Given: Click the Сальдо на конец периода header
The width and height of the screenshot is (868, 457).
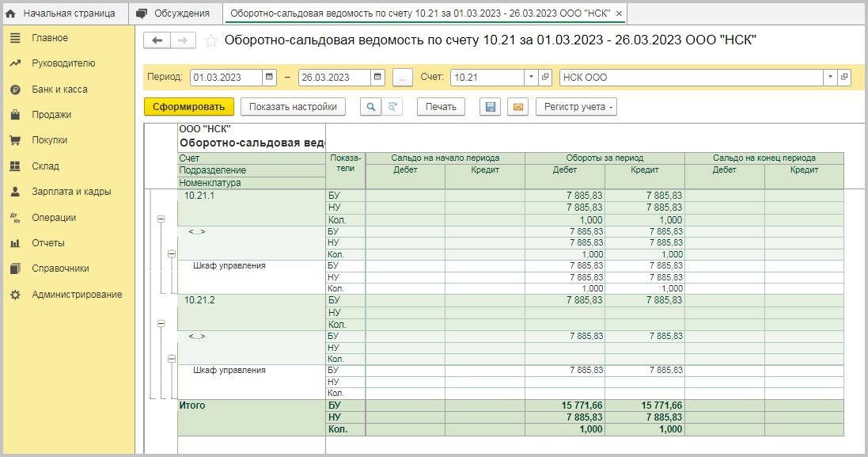Looking at the screenshot, I should tap(764, 158).
